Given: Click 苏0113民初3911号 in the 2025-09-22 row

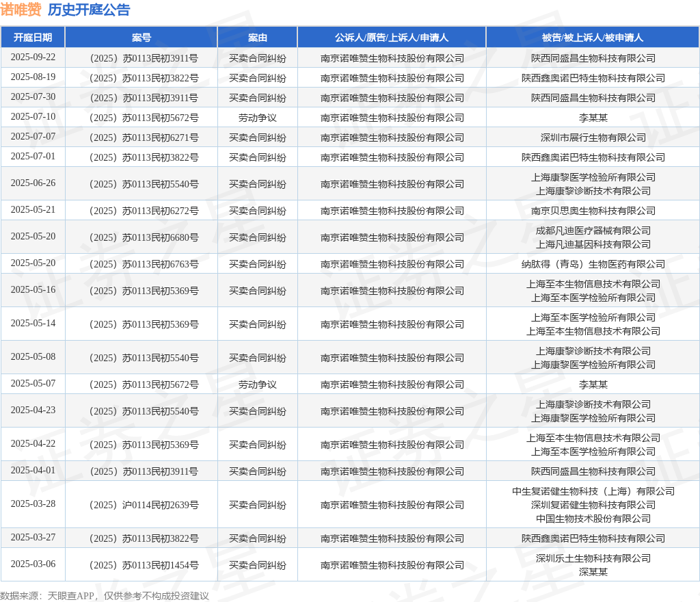Looking at the screenshot, I should [x=160, y=59].
